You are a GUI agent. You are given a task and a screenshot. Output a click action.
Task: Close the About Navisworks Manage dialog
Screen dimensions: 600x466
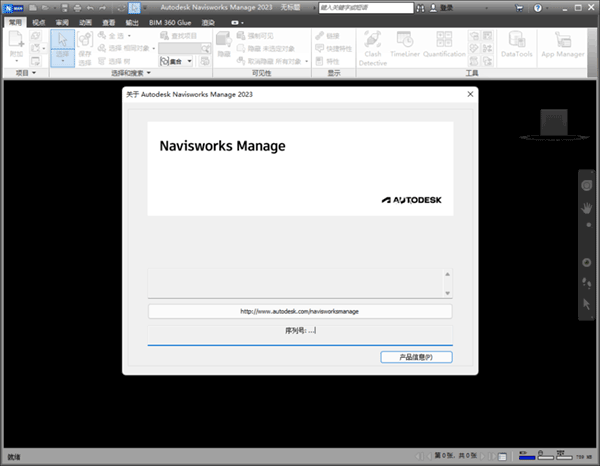click(x=470, y=94)
